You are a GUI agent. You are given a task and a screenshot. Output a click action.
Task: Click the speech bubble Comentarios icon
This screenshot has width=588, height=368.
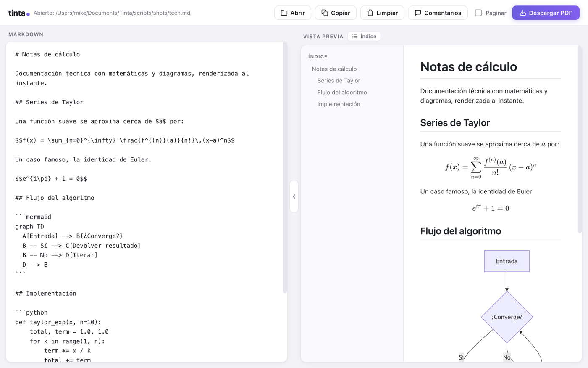(x=418, y=13)
